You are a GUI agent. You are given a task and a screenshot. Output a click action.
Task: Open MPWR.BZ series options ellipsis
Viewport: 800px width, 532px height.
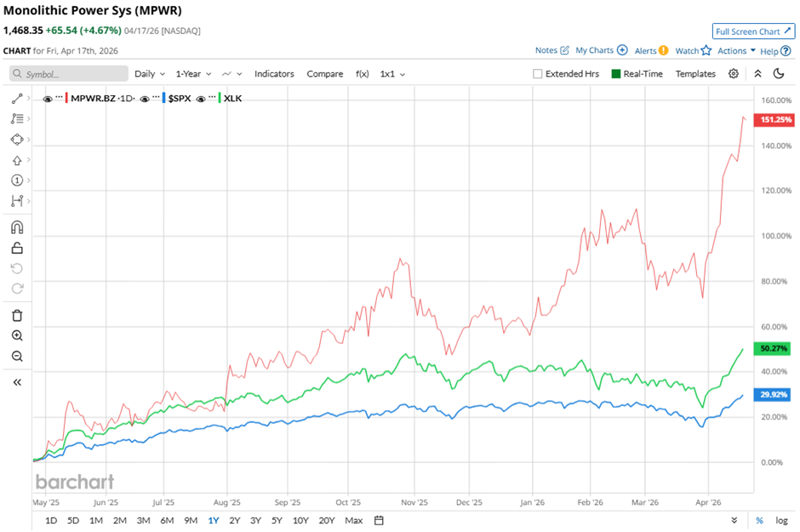coord(59,97)
